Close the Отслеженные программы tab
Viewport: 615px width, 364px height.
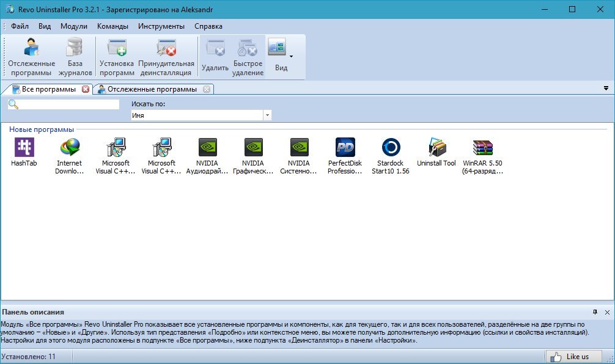[207, 89]
